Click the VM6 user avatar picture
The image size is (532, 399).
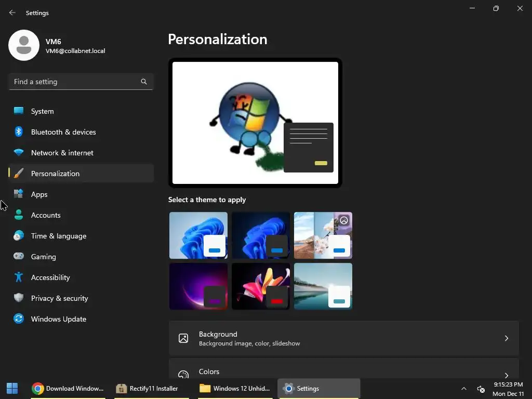tap(24, 45)
